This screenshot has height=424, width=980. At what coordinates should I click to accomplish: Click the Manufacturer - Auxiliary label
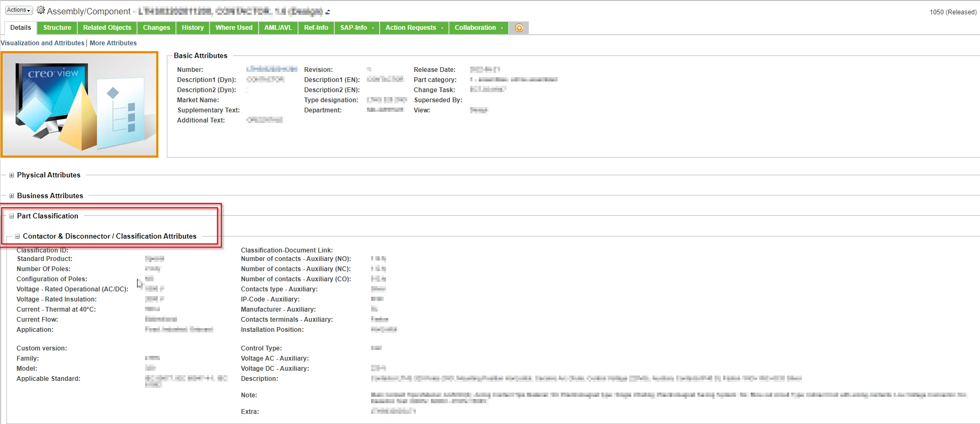278,309
